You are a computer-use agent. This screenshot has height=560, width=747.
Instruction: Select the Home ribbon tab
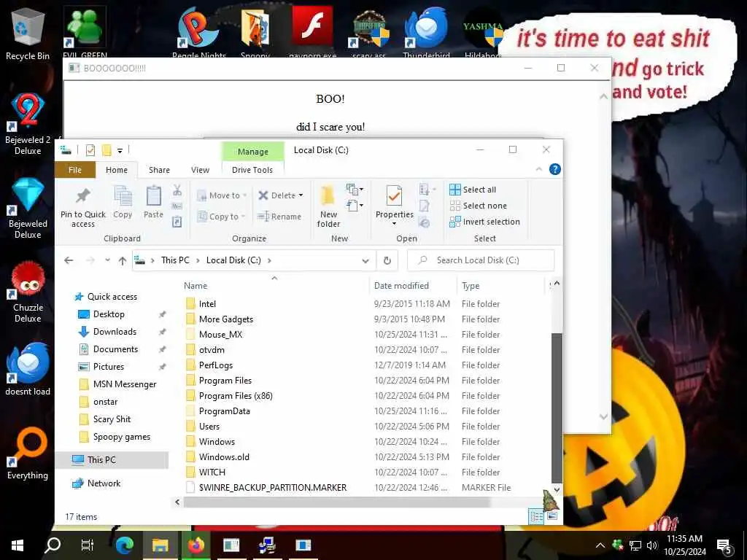point(116,170)
